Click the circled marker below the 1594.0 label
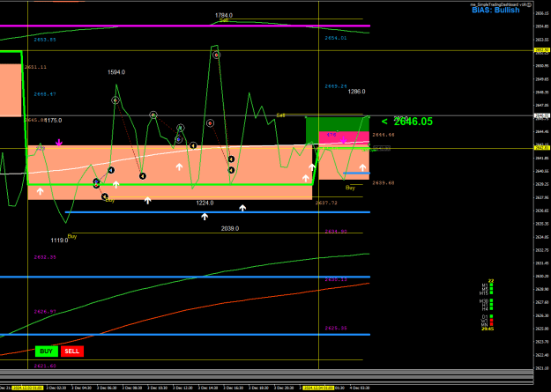This screenshot has width=551, height=392. (x=115, y=100)
